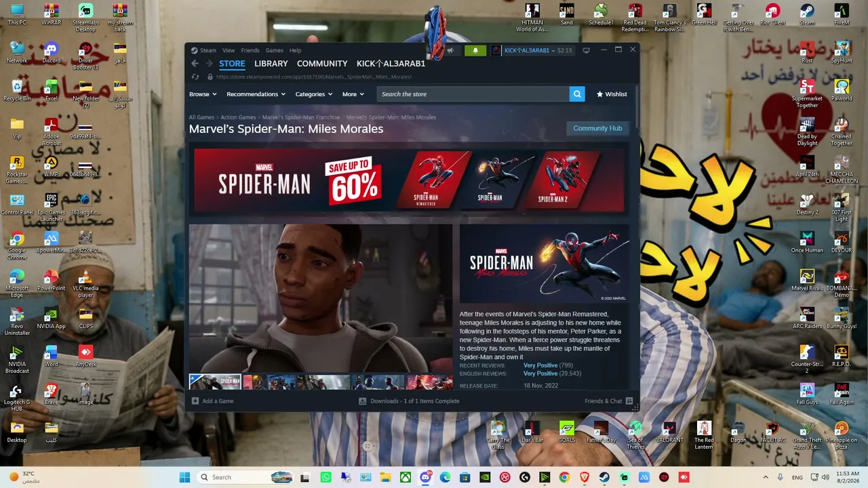
Task: Switch Steam to Big Picture mode
Action: 587,50
